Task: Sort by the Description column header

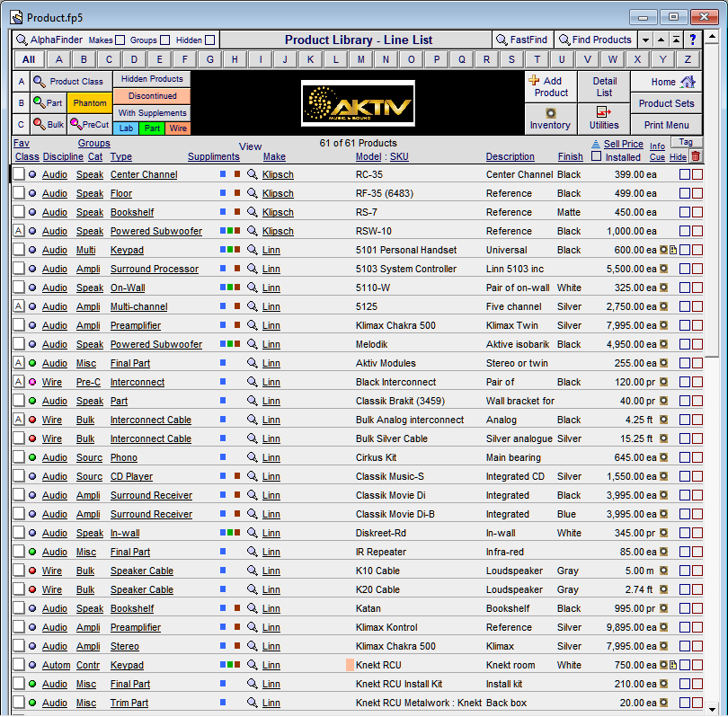Action: click(x=510, y=157)
